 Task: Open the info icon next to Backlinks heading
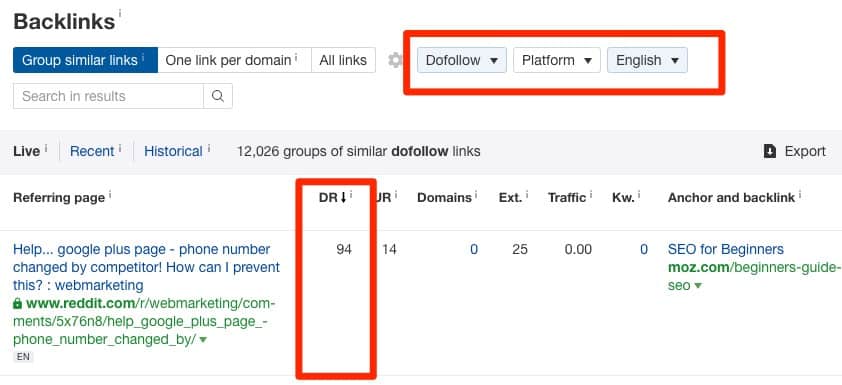(x=120, y=12)
